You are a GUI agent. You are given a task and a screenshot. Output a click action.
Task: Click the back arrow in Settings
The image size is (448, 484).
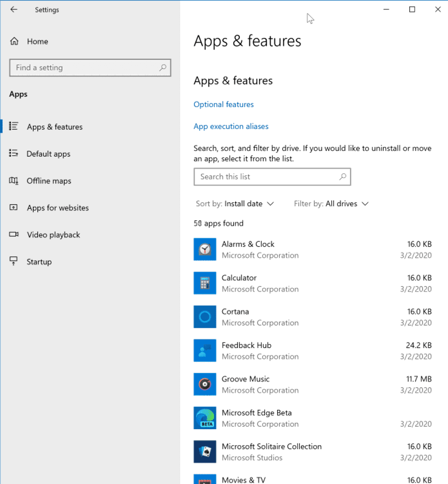(x=13, y=9)
